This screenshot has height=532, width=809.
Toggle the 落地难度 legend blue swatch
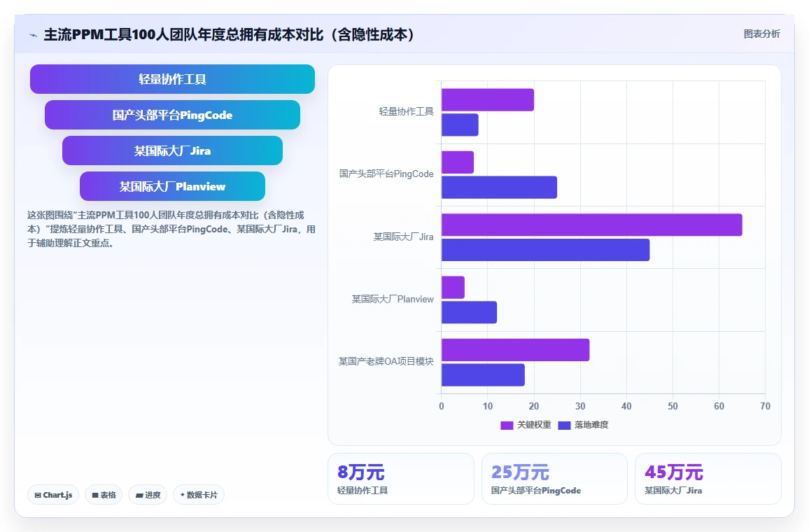(565, 425)
